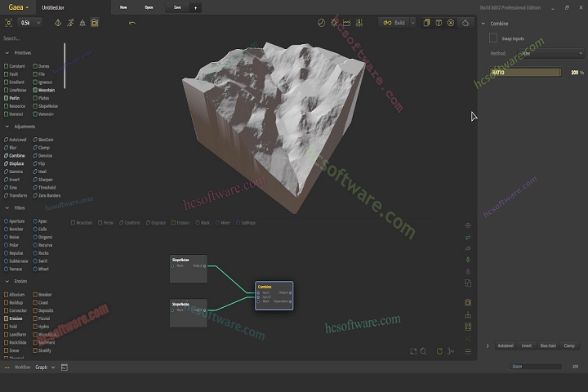588x392 pixels.
Task: Click the clock icon above the viewport
Action: pyautogui.click(x=321, y=23)
